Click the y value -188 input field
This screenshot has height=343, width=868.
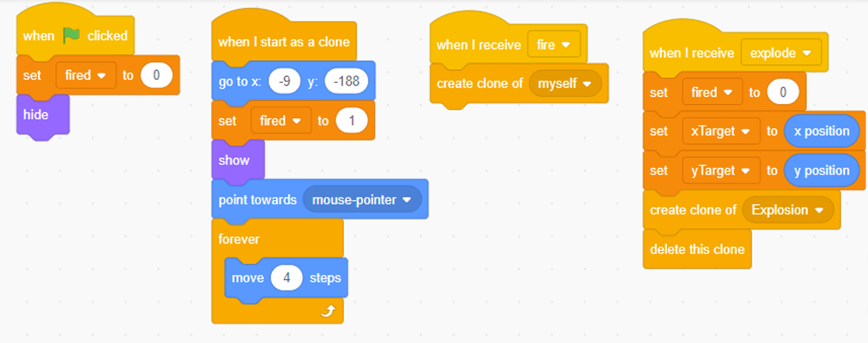(346, 82)
